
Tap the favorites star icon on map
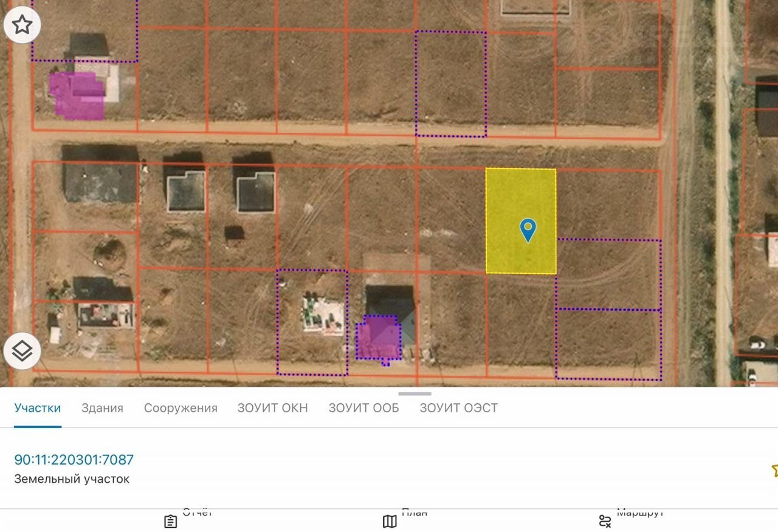(22, 25)
